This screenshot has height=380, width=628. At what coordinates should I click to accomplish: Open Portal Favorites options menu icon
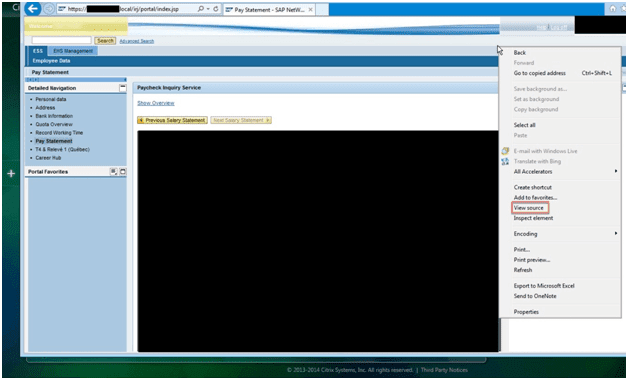(x=114, y=171)
